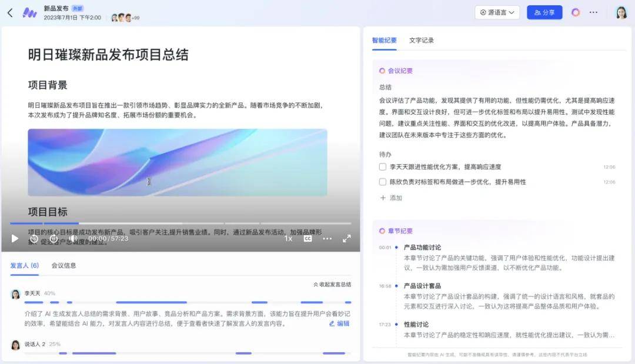Jump to chapter 产品设计套品
This screenshot has height=364, width=635.
coord(422,286)
